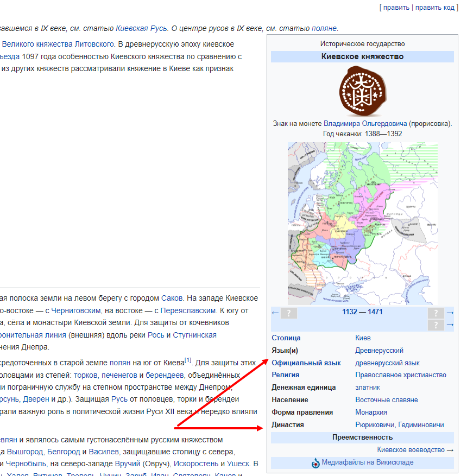
Task: Open Великого княжества Литовского link
Action: pyautogui.click(x=58, y=44)
